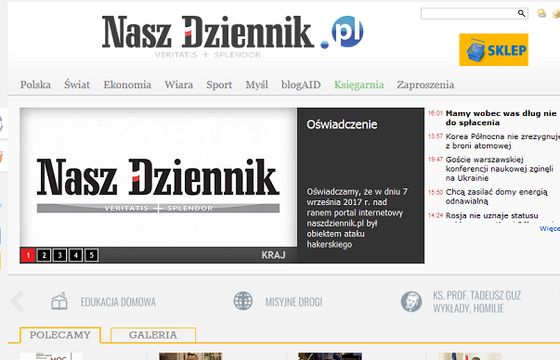Image resolution: width=560 pixels, height=360 pixels.
Task: Open the MISYJNE DROGI link
Action: (294, 302)
